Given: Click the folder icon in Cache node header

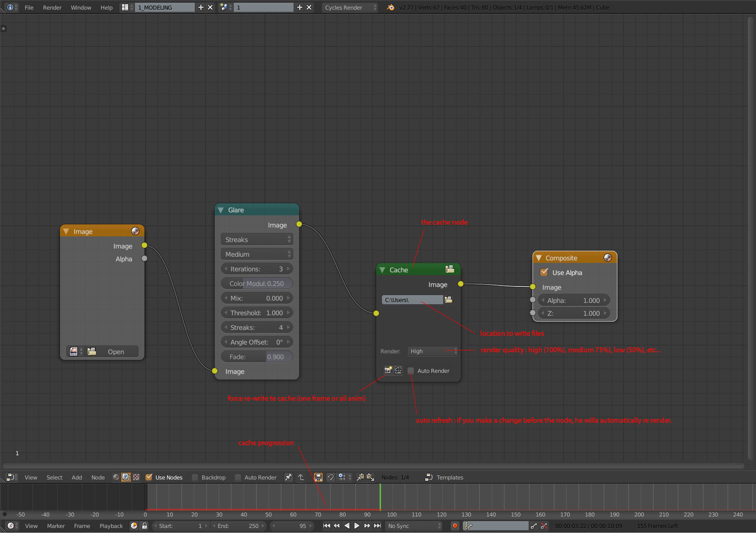Looking at the screenshot, I should pos(450,269).
